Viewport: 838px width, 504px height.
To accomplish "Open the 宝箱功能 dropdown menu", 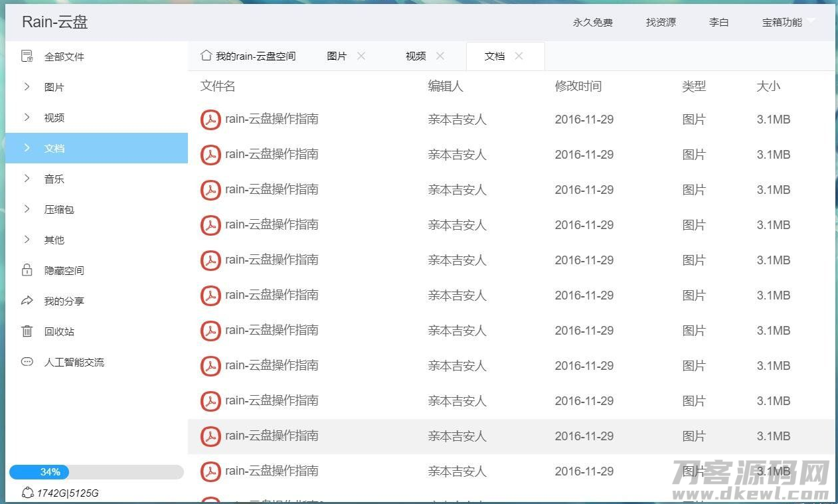I will (786, 22).
